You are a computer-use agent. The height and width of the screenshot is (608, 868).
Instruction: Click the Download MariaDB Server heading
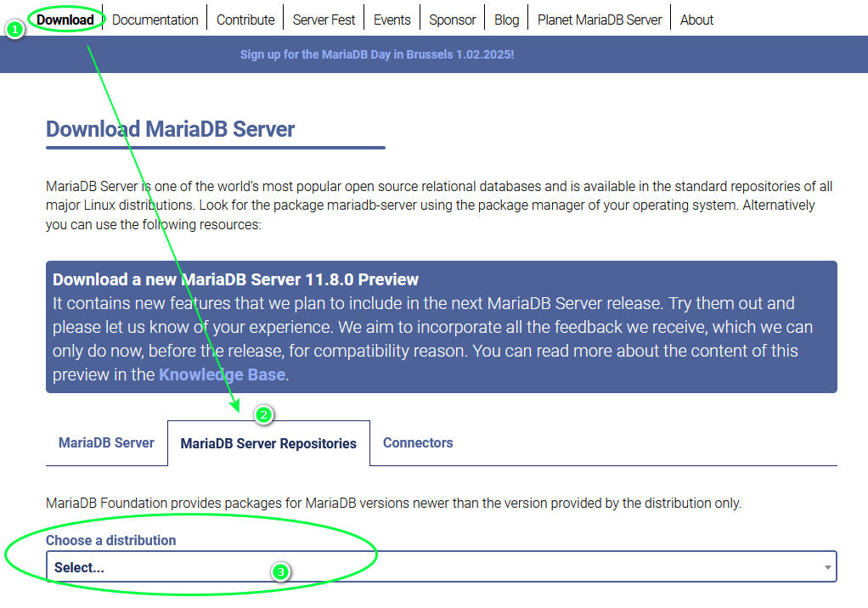click(170, 129)
